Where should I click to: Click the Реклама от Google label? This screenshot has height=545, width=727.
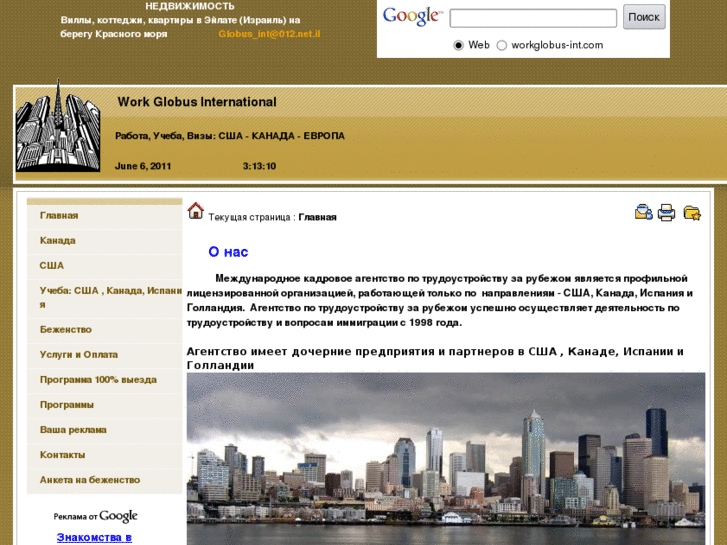[96, 516]
